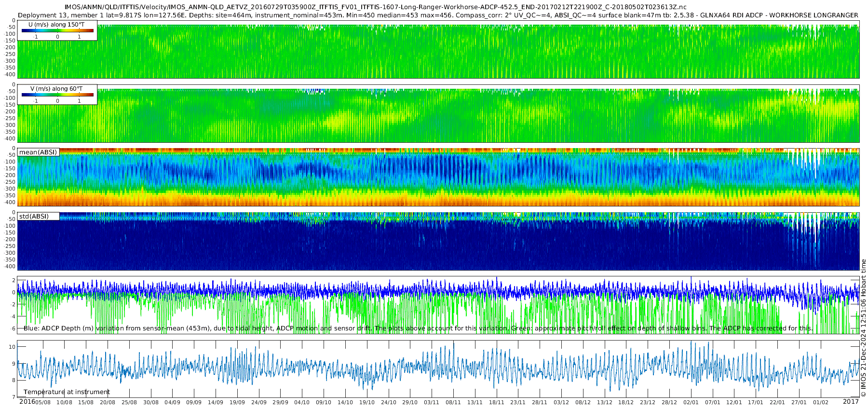Click the "30/08" date tick label

tap(151, 403)
